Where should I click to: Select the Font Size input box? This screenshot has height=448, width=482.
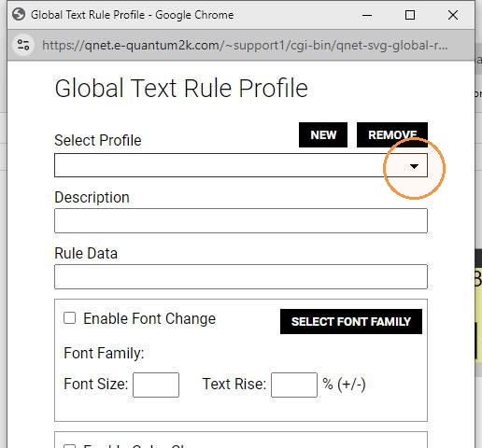[156, 385]
